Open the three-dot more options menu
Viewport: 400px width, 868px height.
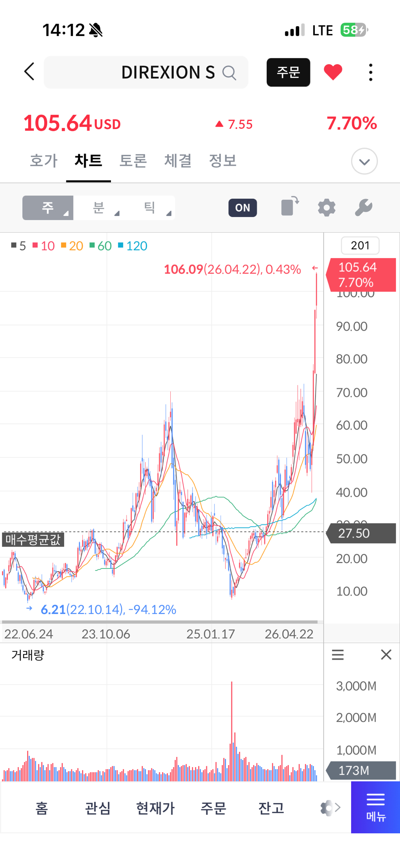[370, 72]
